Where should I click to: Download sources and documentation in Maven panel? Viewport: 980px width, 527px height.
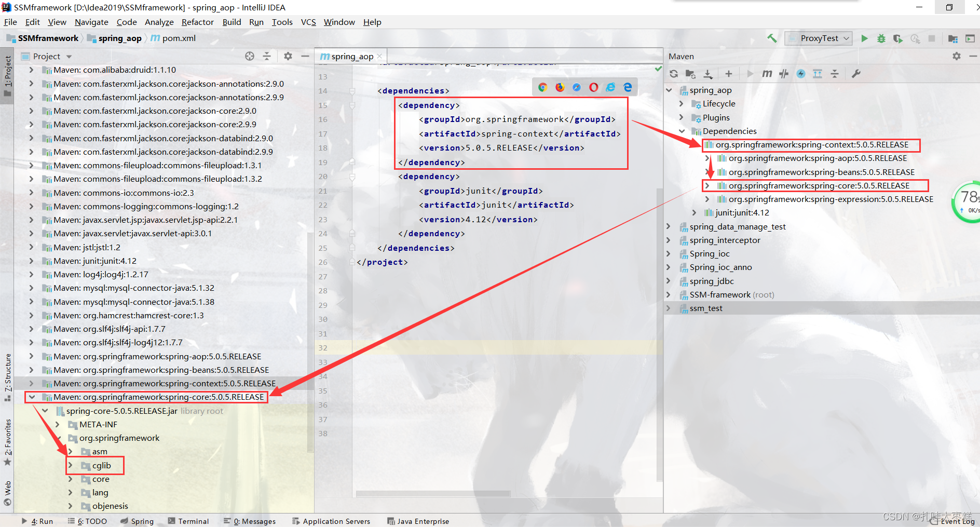[708, 74]
